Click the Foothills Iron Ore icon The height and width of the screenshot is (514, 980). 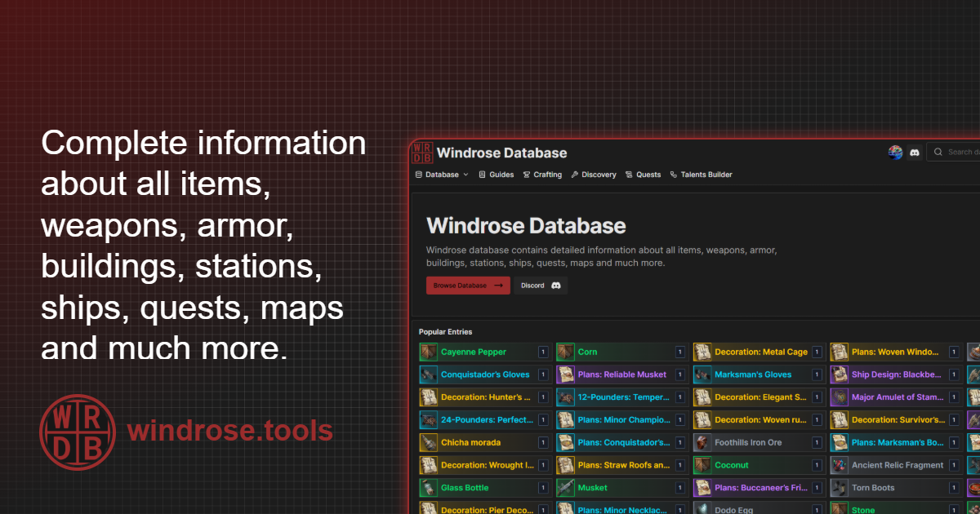pyautogui.click(x=702, y=443)
